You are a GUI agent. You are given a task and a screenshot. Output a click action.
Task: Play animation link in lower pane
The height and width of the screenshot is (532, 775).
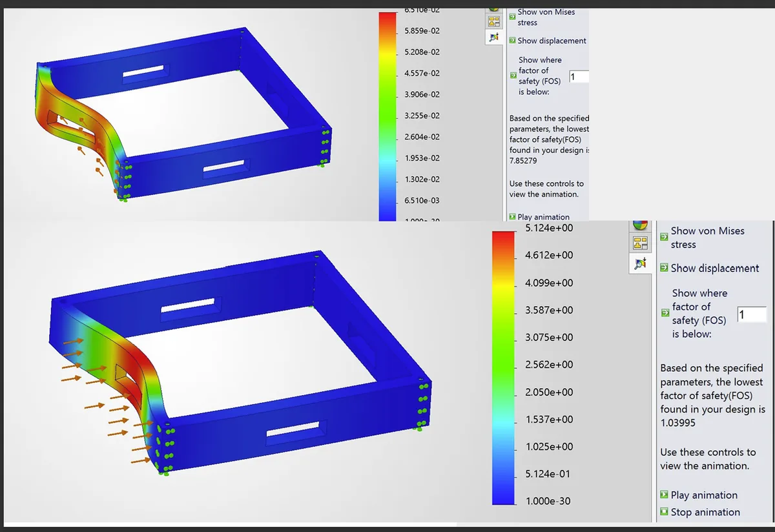click(x=704, y=495)
